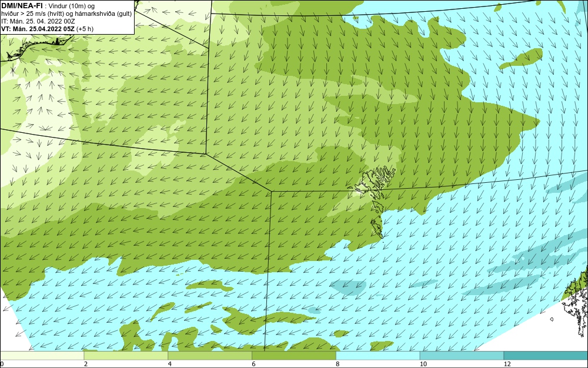
Task: Click the '(+5 h)' forecast offset text
Action: click(x=85, y=29)
